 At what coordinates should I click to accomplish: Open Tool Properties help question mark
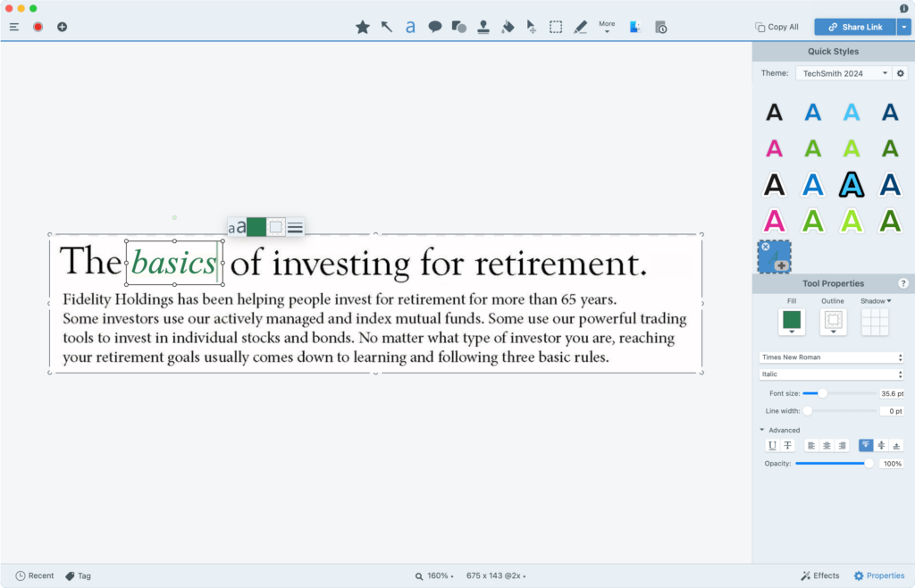point(902,283)
